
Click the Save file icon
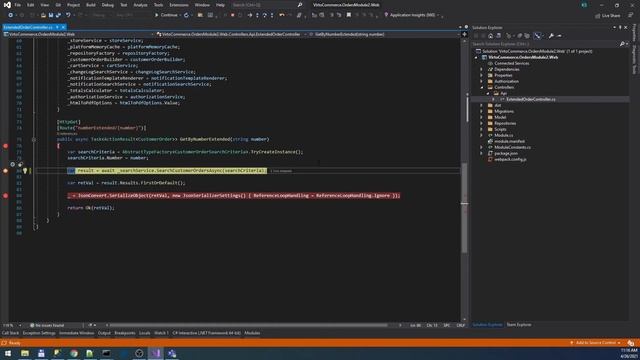51,15
